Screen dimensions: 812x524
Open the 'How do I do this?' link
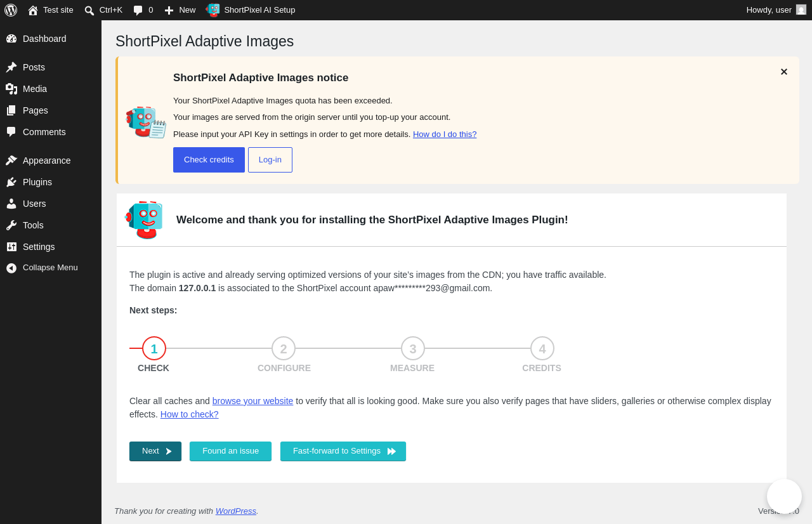(445, 134)
